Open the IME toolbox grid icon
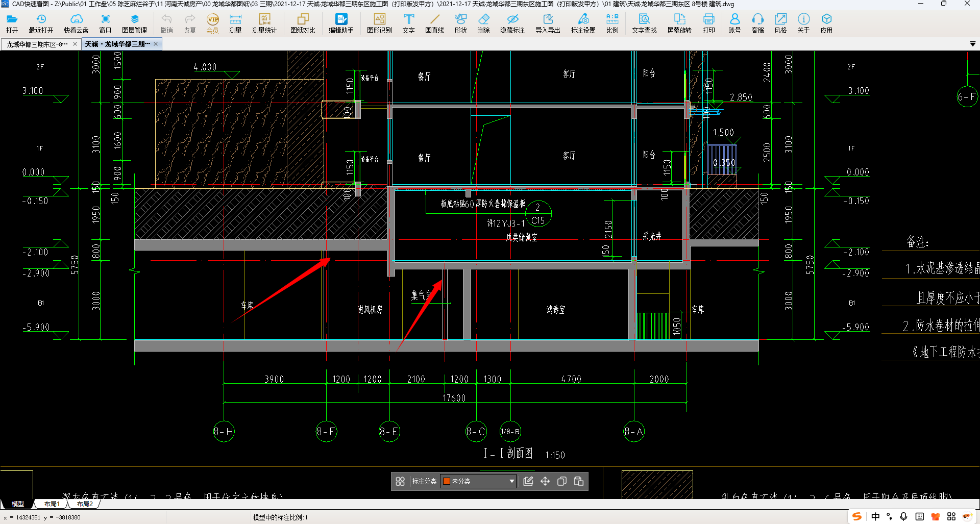 951,516
